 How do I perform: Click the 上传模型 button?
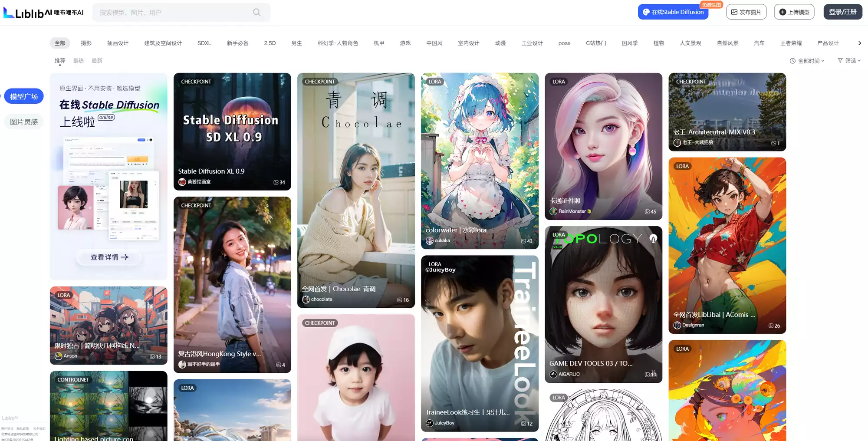(794, 12)
